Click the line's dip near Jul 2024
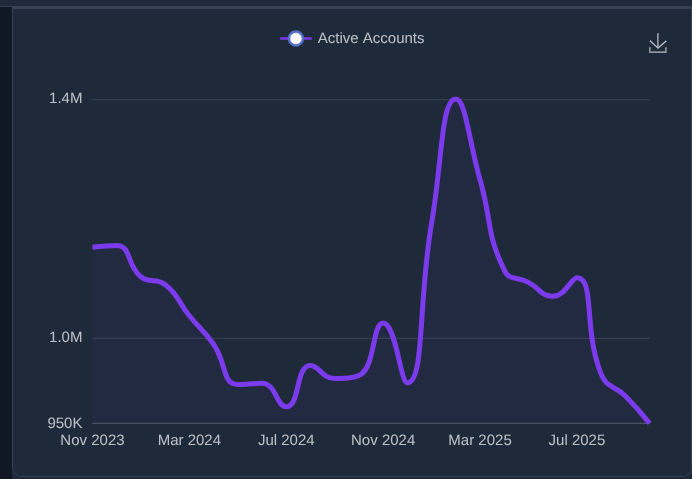This screenshot has width=692, height=479. click(287, 406)
